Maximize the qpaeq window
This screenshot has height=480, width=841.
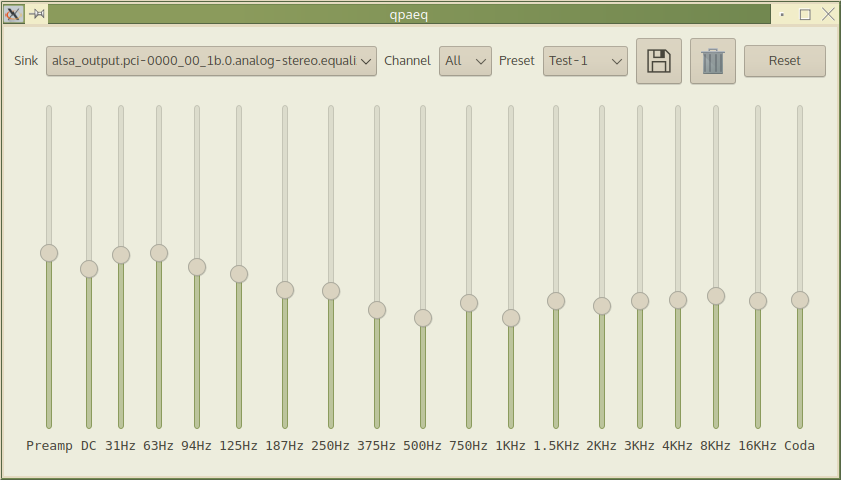coord(805,14)
